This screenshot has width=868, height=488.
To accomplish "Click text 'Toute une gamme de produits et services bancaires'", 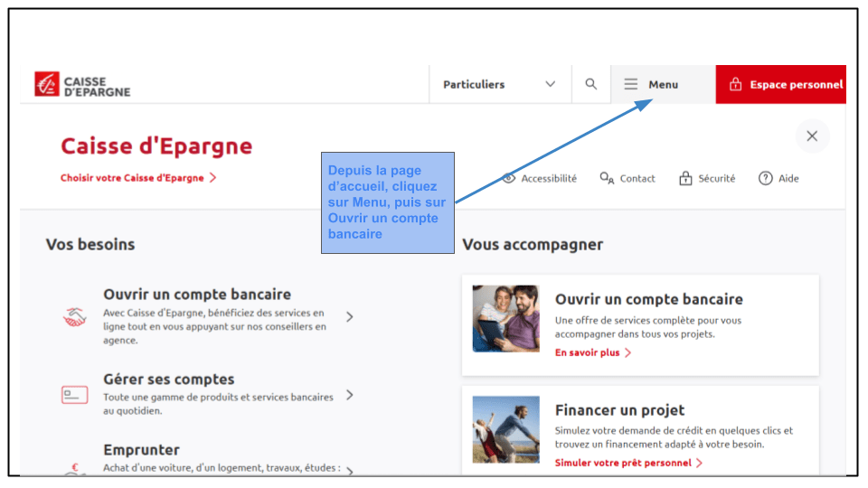I will click(218, 398).
